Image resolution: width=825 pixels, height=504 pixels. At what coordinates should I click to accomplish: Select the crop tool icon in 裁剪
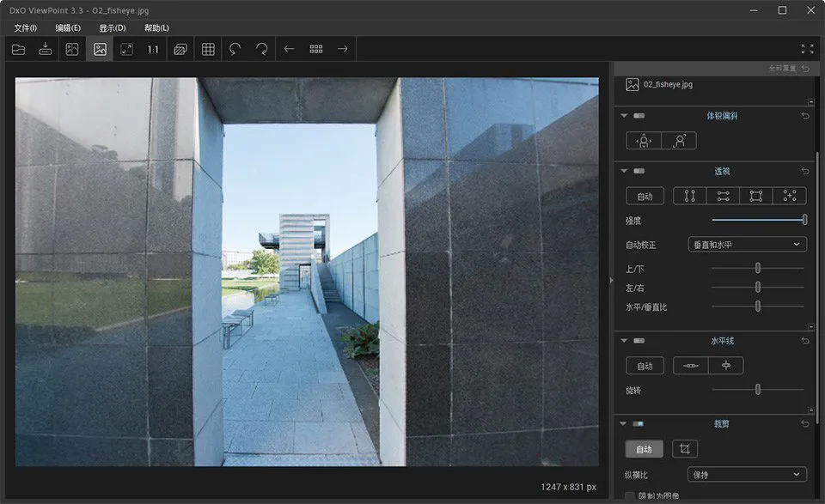685,449
